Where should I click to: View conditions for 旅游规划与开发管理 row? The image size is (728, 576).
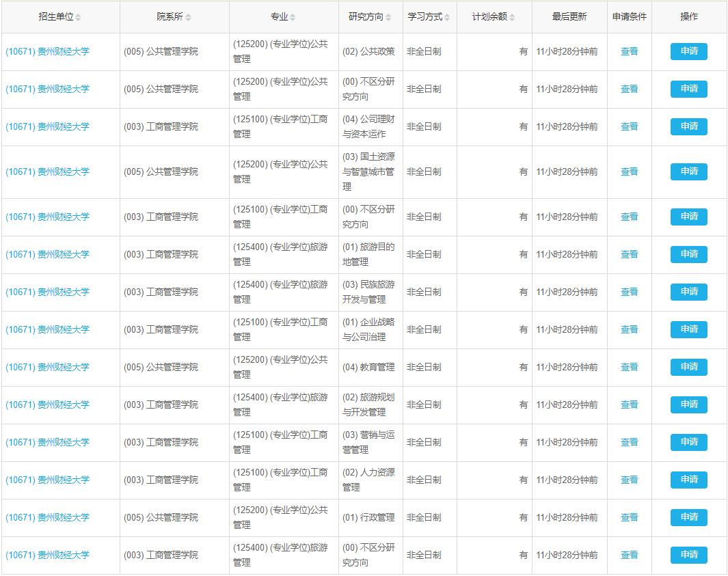point(629,404)
